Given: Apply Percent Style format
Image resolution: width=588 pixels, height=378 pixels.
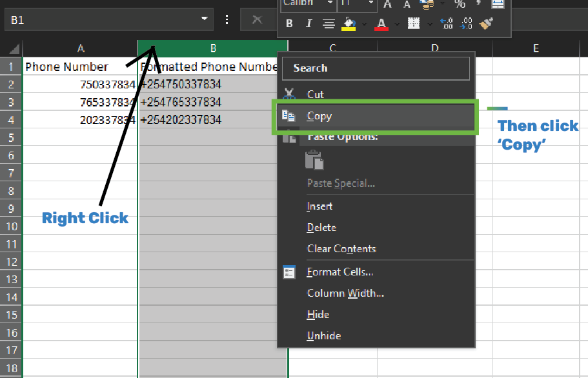Looking at the screenshot, I should click(x=460, y=4).
